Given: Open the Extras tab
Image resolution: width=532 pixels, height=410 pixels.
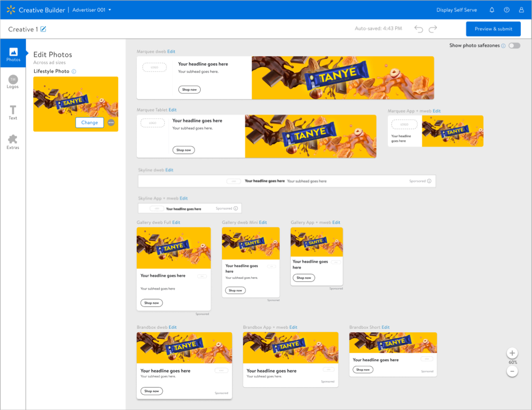Looking at the screenshot, I should 13,142.
